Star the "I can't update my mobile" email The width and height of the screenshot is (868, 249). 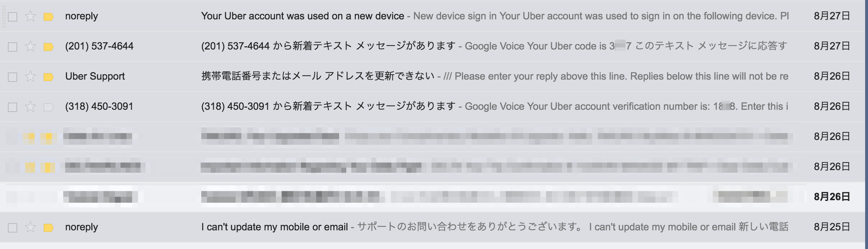pos(31,227)
